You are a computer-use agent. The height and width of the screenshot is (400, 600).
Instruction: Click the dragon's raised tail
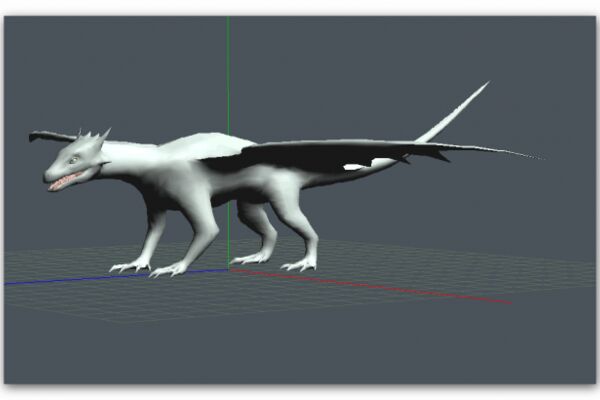click(453, 112)
